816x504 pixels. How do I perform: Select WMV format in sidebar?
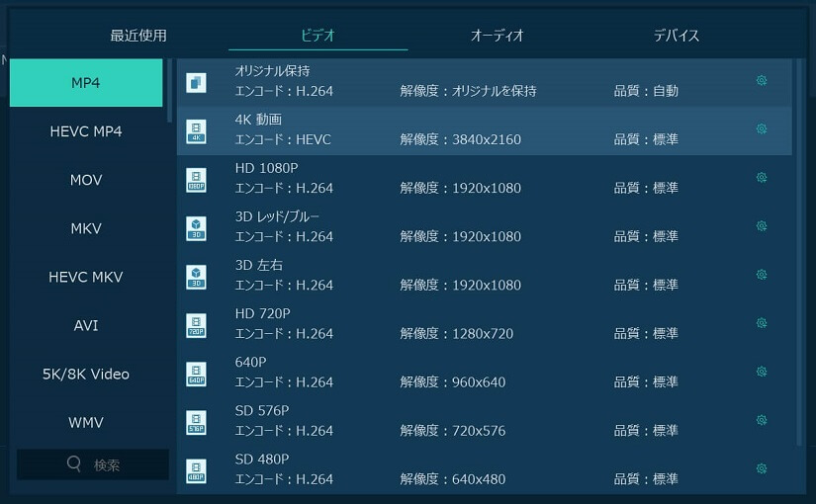coord(86,422)
